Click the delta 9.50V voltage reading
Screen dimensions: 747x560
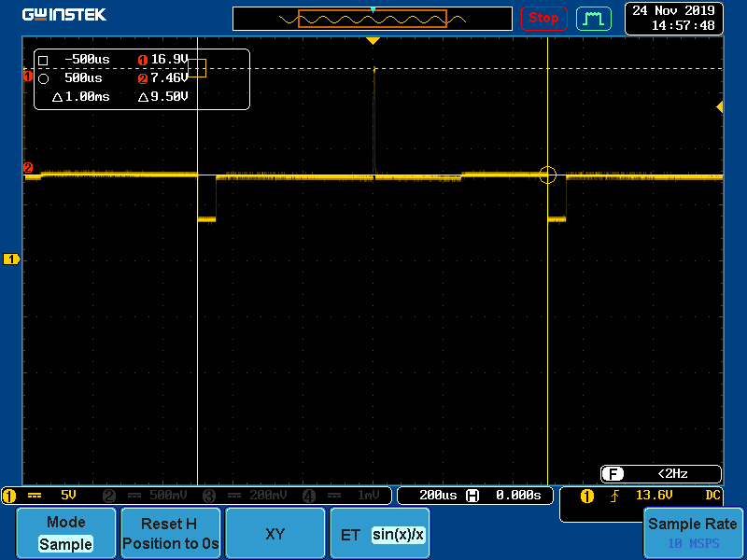[163, 97]
